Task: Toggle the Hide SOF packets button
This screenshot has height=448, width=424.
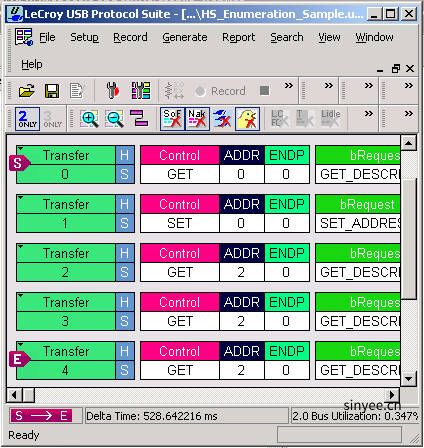Action: [x=172, y=119]
